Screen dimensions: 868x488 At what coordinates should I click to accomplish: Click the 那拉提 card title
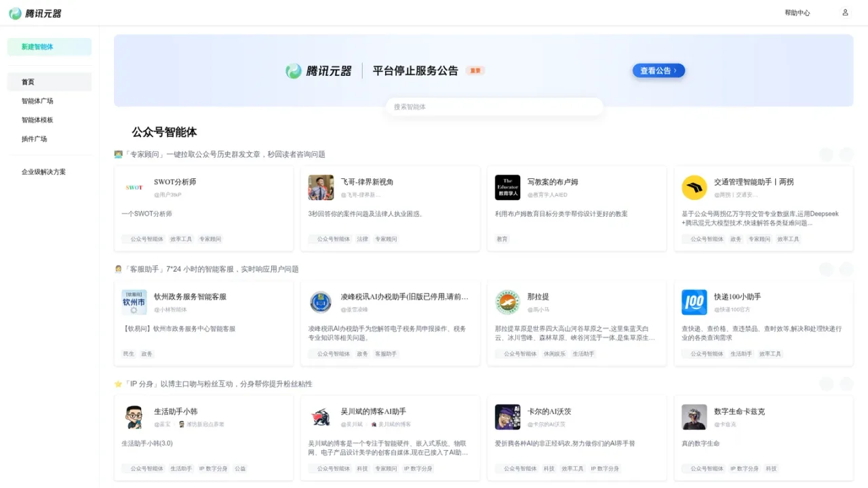(538, 297)
